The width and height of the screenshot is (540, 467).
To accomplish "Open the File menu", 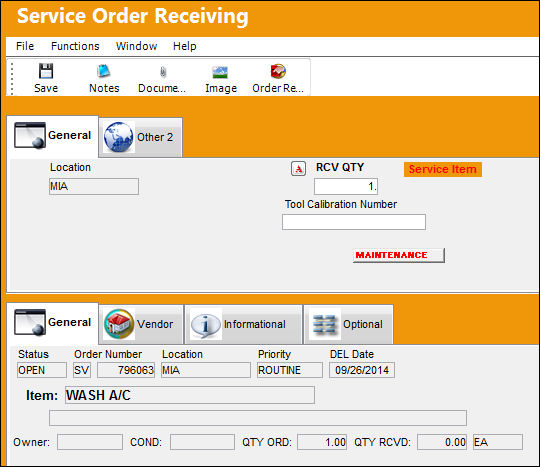I will 25,46.
